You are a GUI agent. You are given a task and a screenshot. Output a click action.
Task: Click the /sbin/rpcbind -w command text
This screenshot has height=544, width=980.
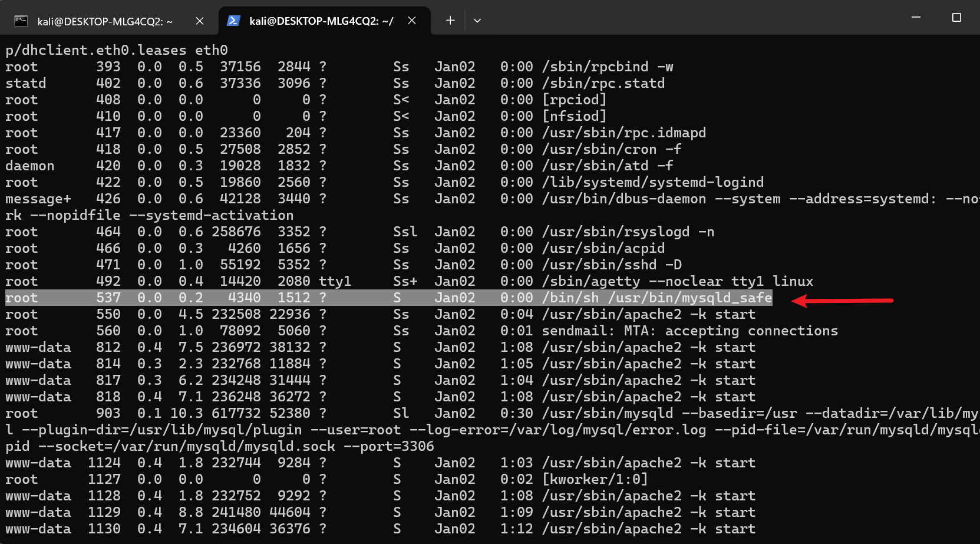click(x=608, y=67)
